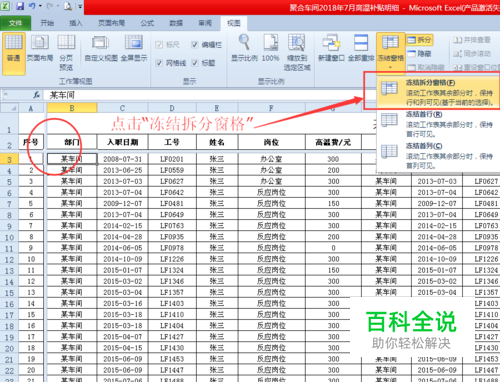Select column B header
The image size is (500, 382).
(72, 108)
